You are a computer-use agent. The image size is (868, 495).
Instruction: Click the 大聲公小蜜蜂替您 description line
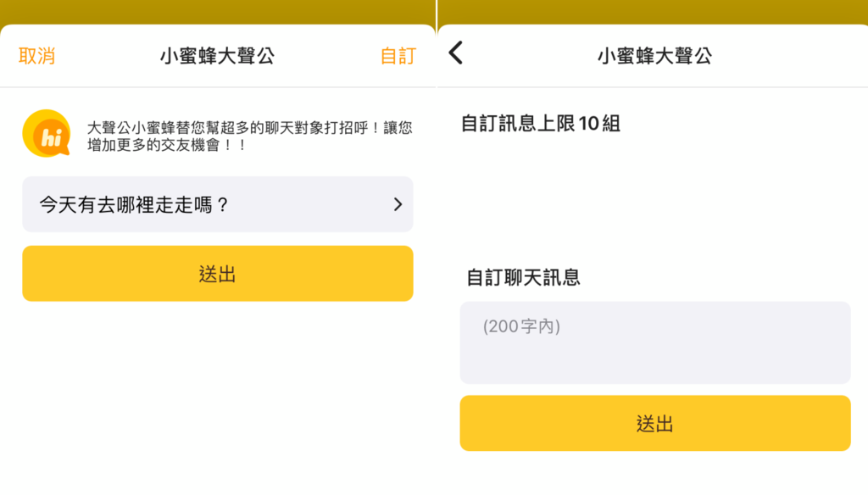coord(250,128)
